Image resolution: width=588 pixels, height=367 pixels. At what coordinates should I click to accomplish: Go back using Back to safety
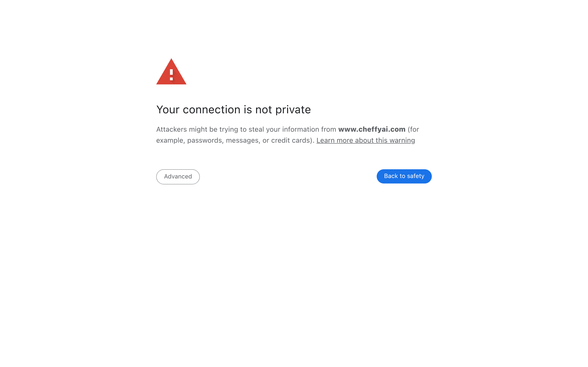404,176
